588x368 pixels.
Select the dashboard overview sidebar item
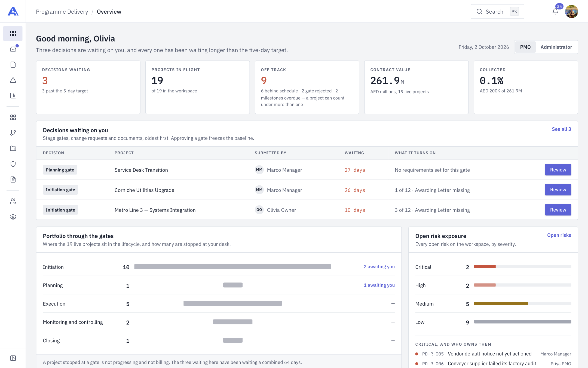[x=13, y=34]
